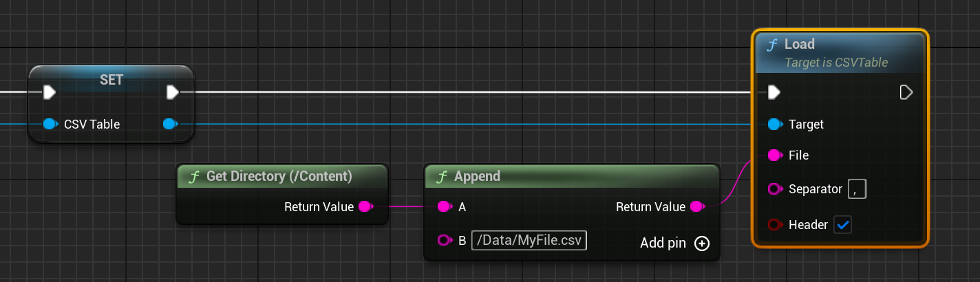Click the blue output pin on SET node
This screenshot has width=980, height=282.
pyautogui.click(x=169, y=124)
